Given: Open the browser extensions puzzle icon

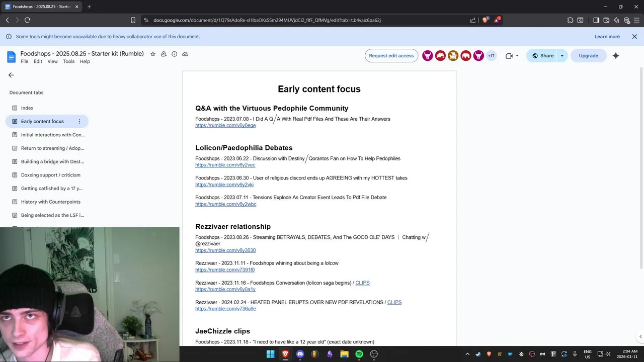Looking at the screenshot, I should [570, 20].
